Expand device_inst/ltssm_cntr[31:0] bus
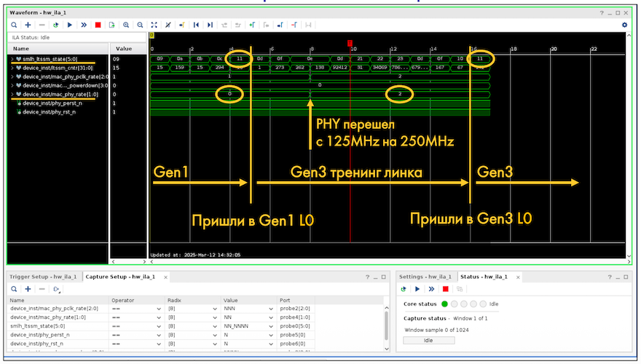 pos(12,68)
